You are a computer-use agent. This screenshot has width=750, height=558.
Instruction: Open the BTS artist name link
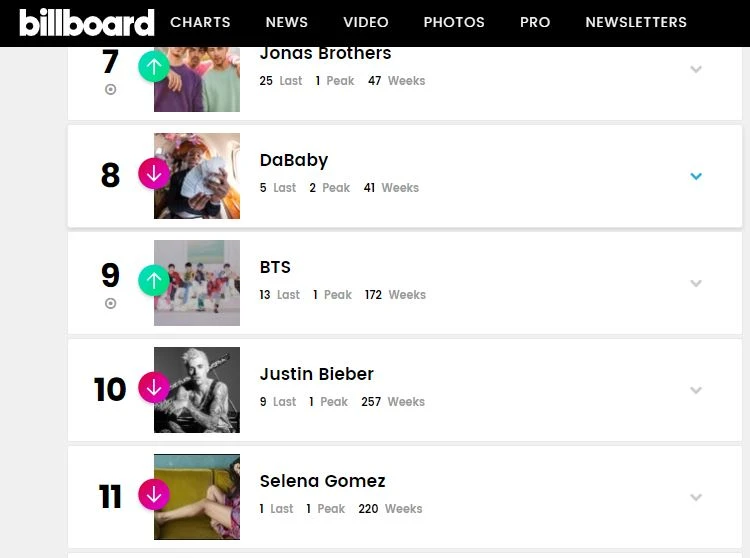click(275, 267)
